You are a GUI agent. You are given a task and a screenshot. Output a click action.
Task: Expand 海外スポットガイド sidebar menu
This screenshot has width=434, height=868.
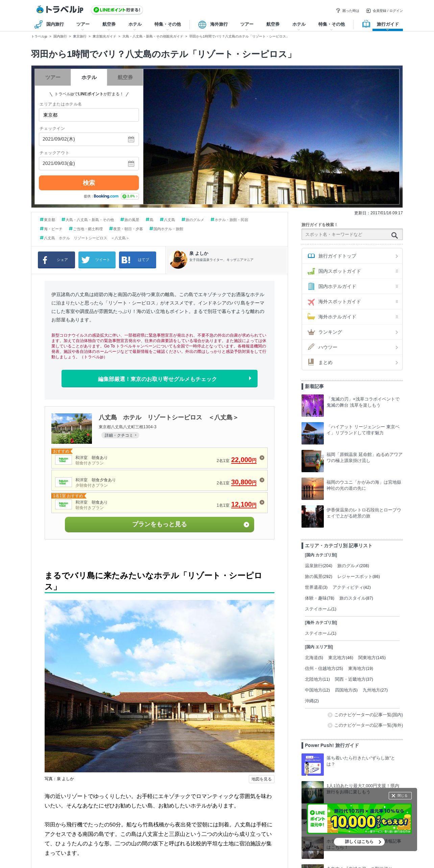pyautogui.click(x=352, y=302)
